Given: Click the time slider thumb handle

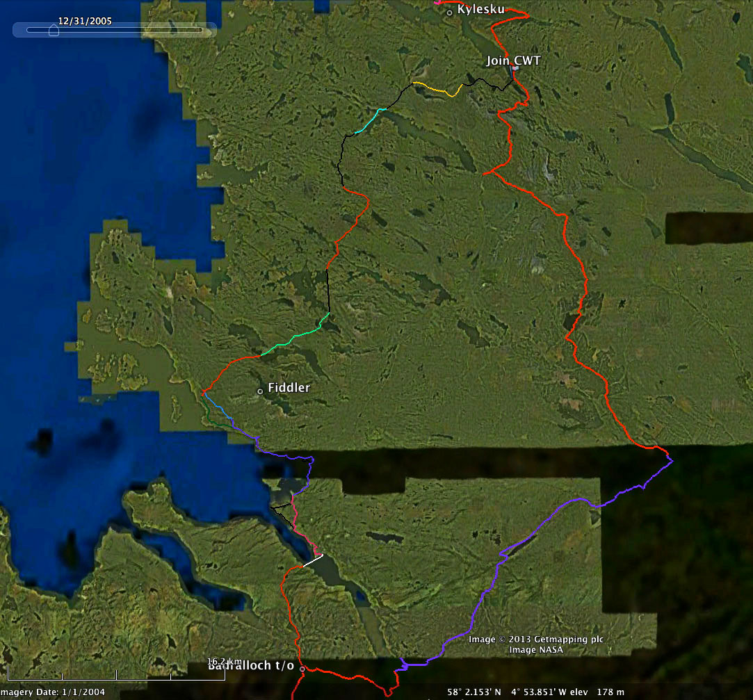Looking at the screenshot, I should (54, 30).
